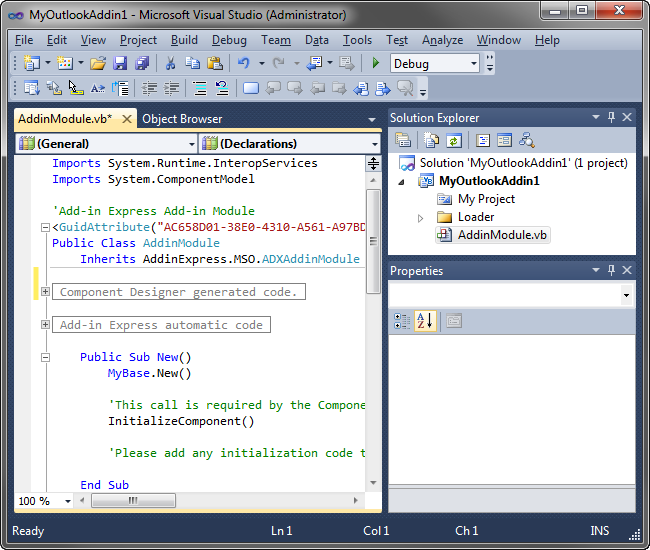Click the New Project toolbar icon
The image size is (650, 550).
pyautogui.click(x=32, y=63)
